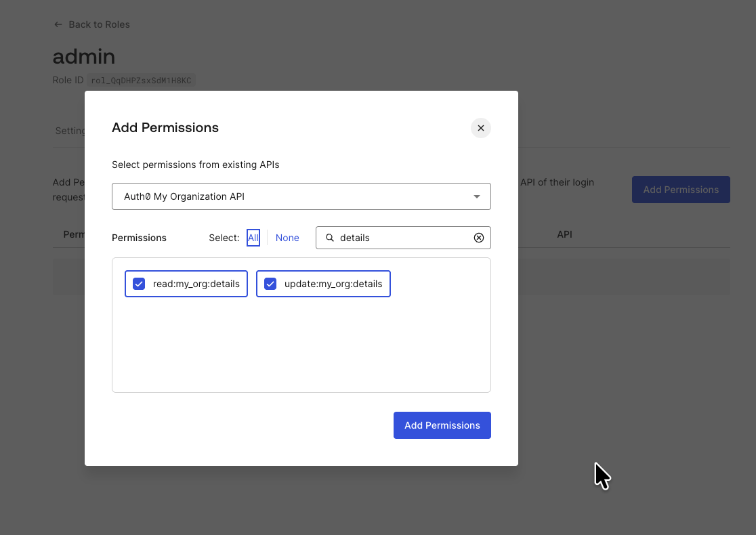Close the Add Permissions dialog with the X
Viewport: 756px width, 535px height.
pyautogui.click(x=481, y=128)
